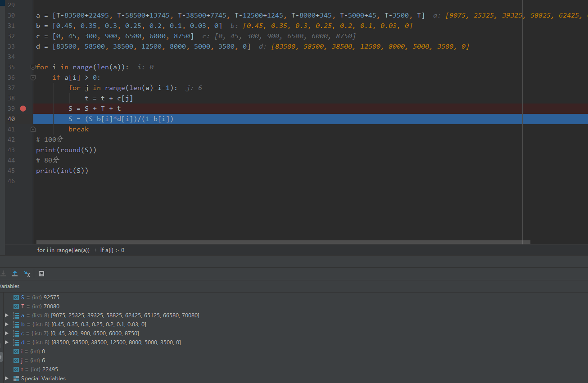Click the '# 100分' comment
Screen dimensions: 588x383
[50, 140]
